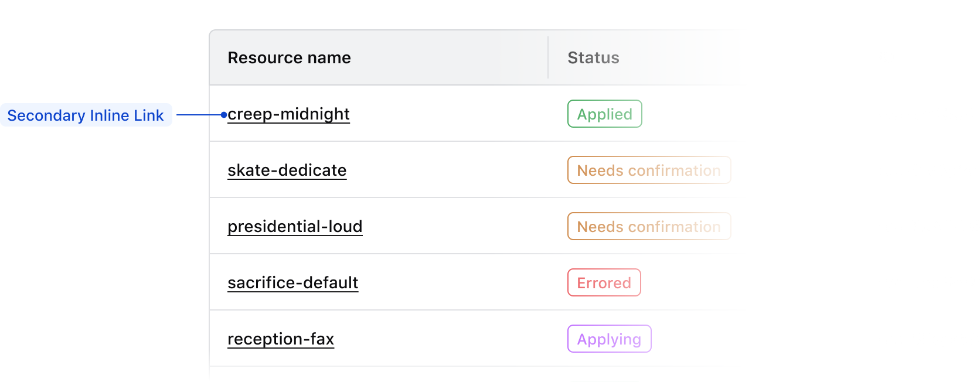The height and width of the screenshot is (382, 980).
Task: Click Needs confirmation badge for skate-dedicate
Action: click(x=649, y=170)
